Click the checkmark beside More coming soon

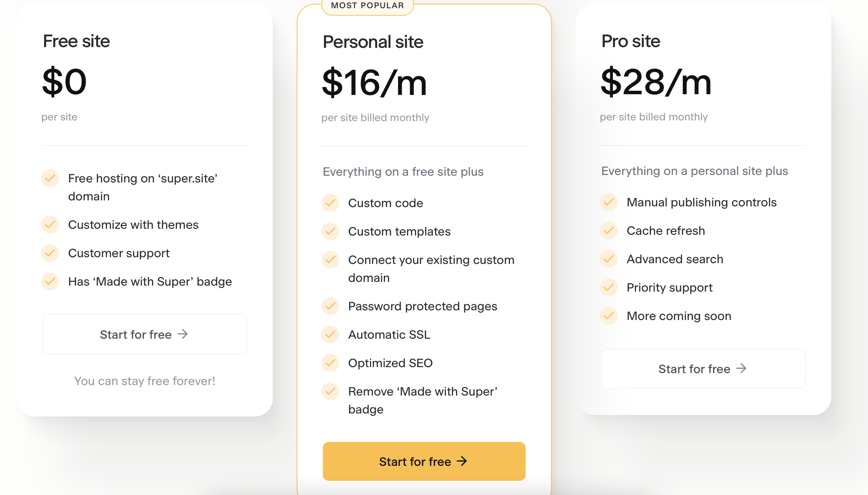pos(609,316)
